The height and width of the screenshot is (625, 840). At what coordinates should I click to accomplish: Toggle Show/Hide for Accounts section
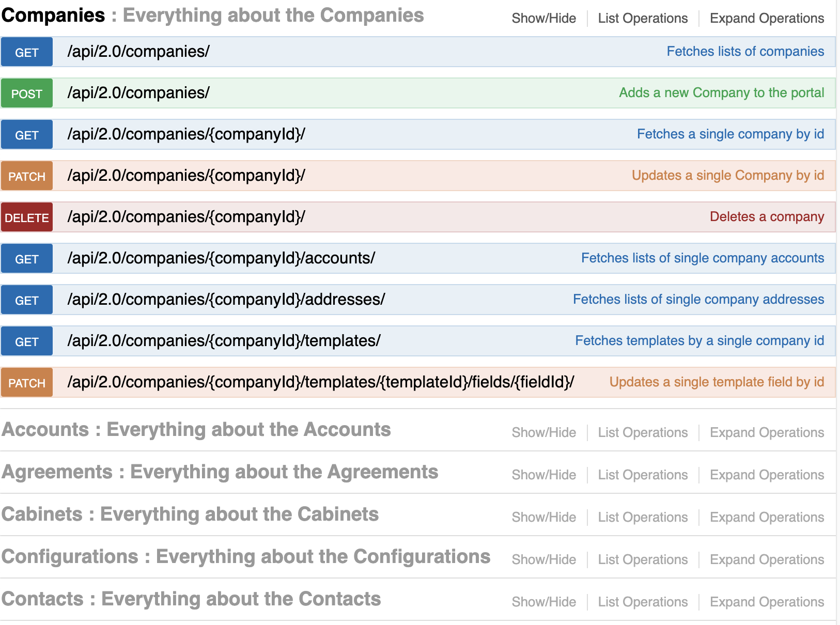pyautogui.click(x=543, y=433)
